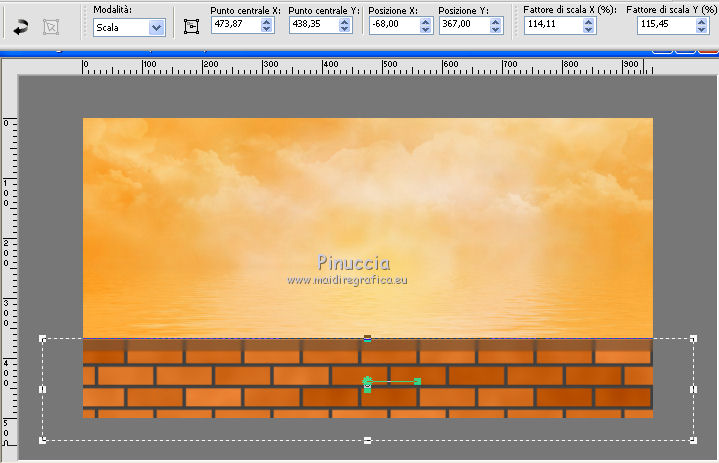The image size is (719, 463).
Task: Click the bottom-center selection handle
Action: [x=367, y=441]
